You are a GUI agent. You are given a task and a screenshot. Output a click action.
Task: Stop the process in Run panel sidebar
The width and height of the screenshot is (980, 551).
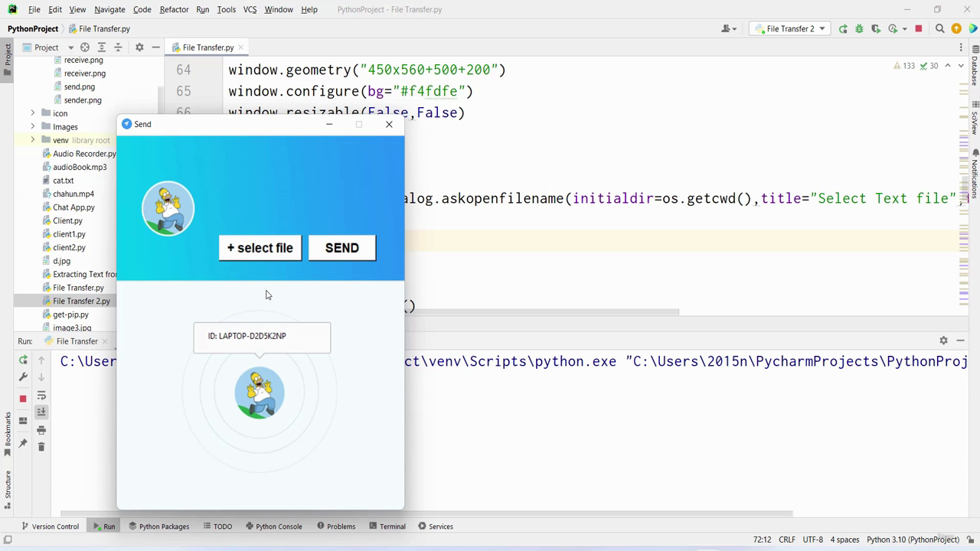coord(23,399)
